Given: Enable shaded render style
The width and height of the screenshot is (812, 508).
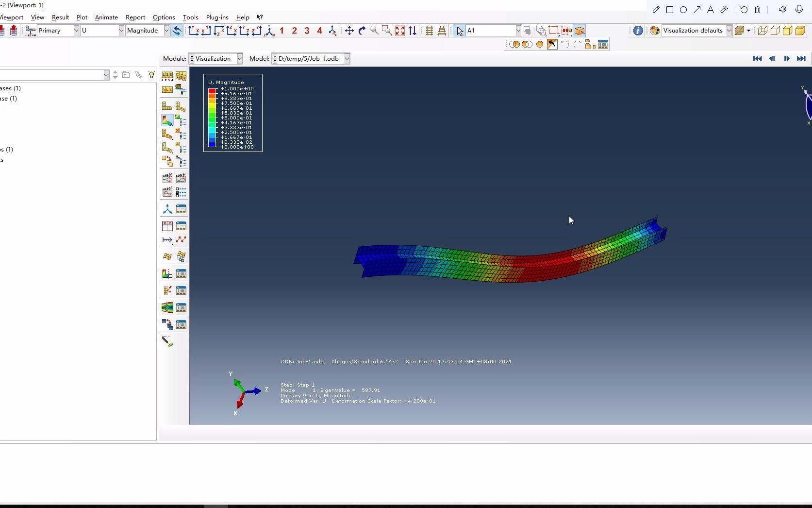Looking at the screenshot, I should (800, 31).
